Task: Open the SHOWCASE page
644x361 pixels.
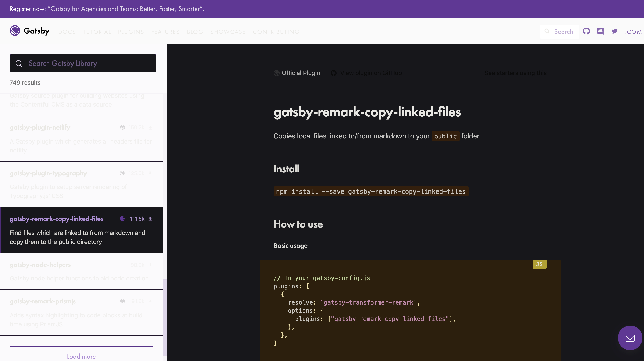Action: click(x=228, y=32)
